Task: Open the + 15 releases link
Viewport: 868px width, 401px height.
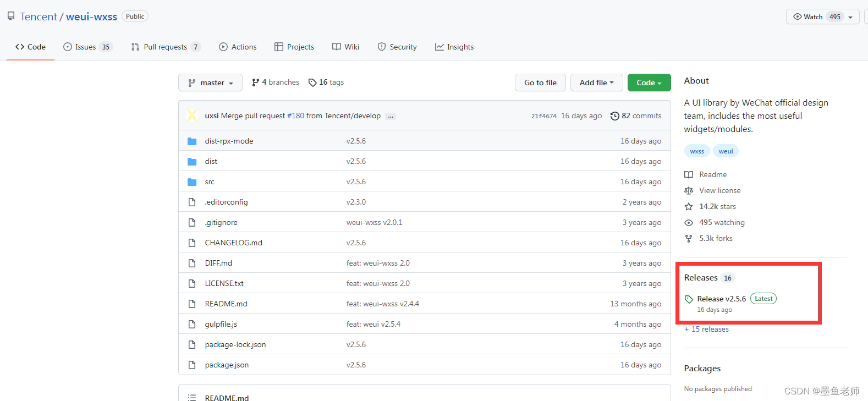Action: pyautogui.click(x=706, y=329)
